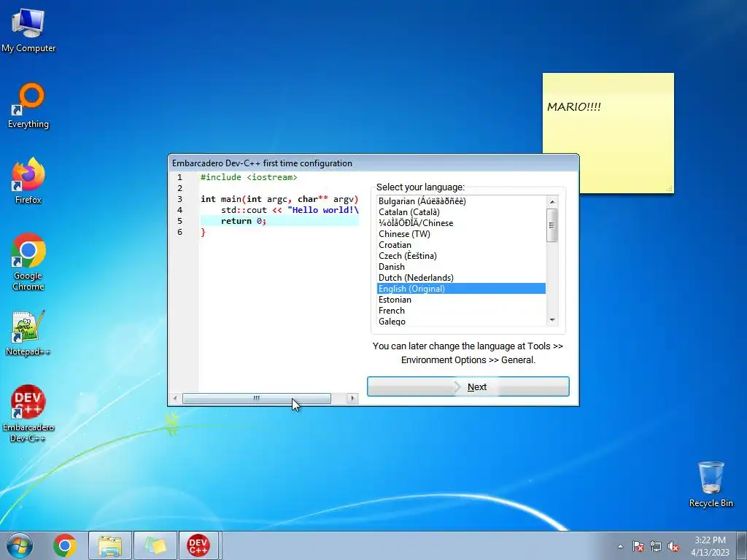The width and height of the screenshot is (747, 560).
Task: Click the dialog title bar
Action: [x=373, y=163]
